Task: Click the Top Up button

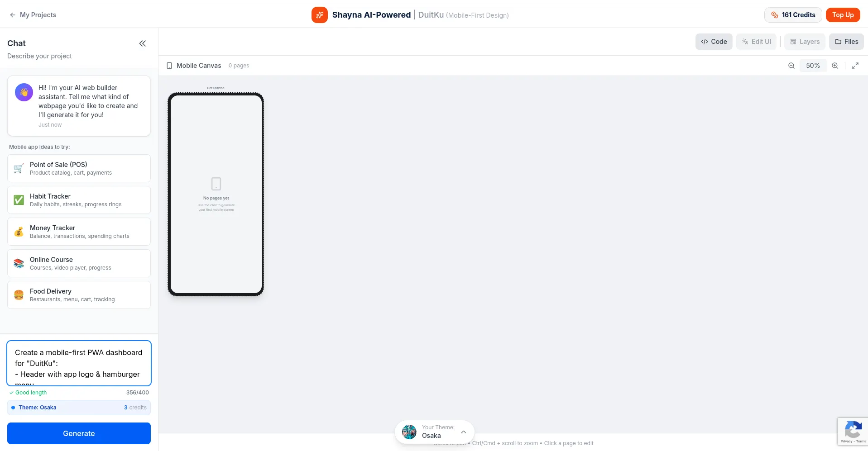Action: (843, 15)
